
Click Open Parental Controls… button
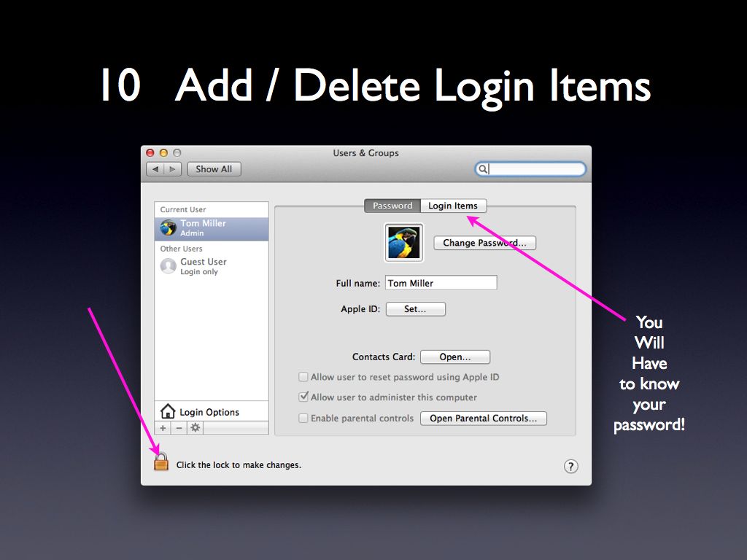(483, 418)
